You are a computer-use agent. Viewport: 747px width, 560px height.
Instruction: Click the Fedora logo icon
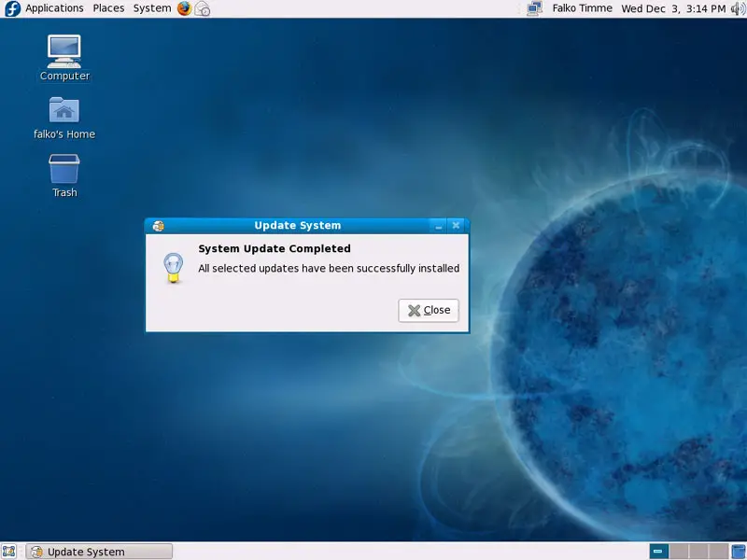coord(12,8)
